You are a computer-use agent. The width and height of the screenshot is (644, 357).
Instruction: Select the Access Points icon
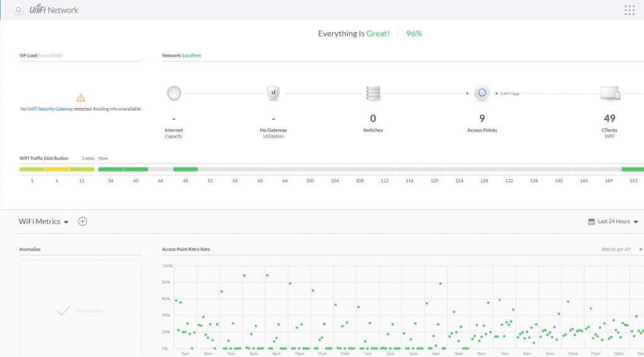(482, 93)
